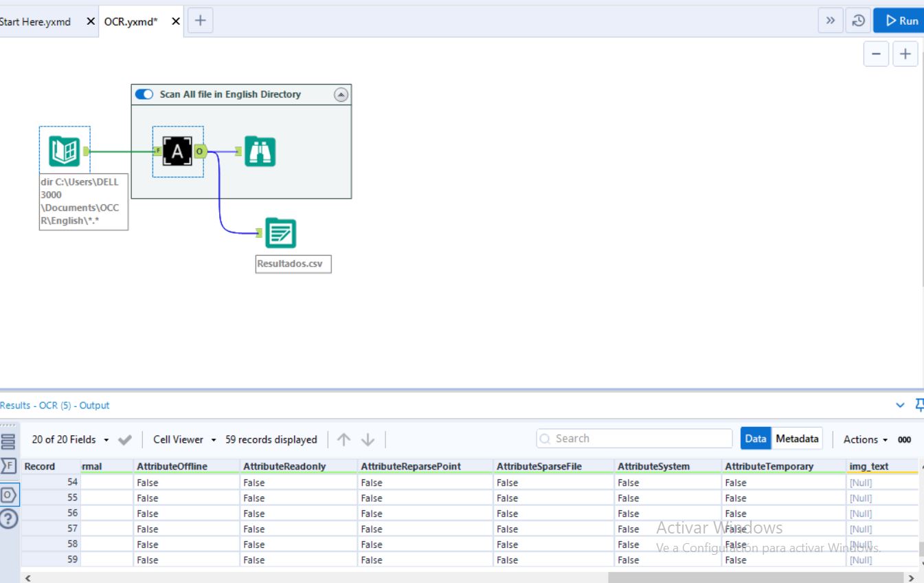Jump to first record using up arrow icon
Viewport: 924px width, 583px height.
coord(343,439)
